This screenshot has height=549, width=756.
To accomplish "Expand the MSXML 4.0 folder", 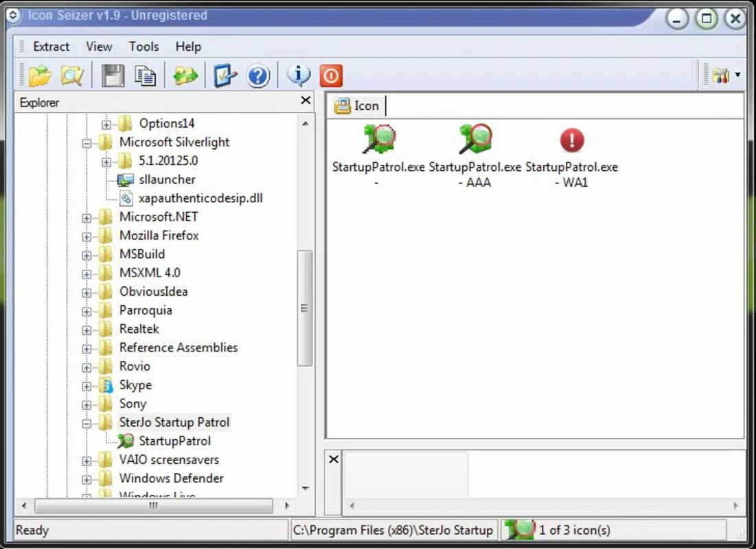I will (x=87, y=274).
